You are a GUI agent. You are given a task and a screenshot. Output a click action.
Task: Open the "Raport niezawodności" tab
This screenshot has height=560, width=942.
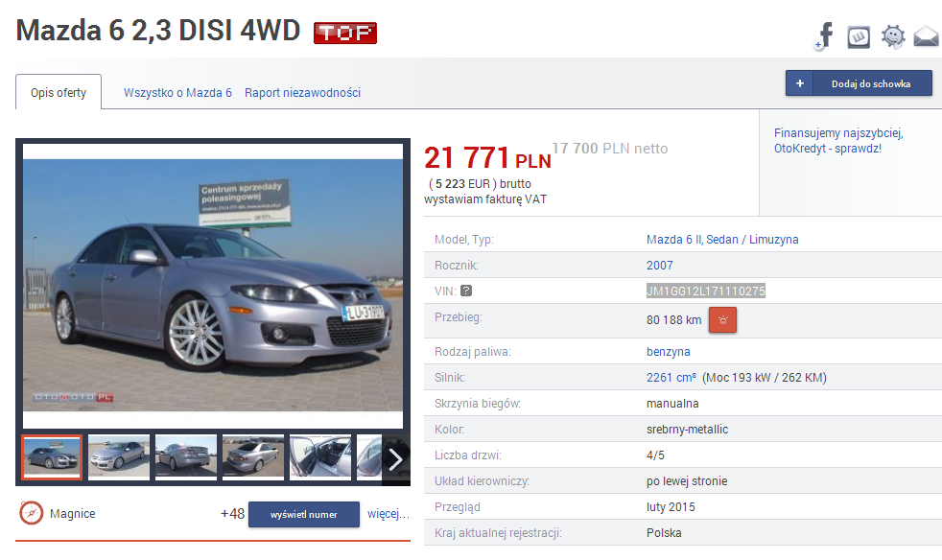[x=302, y=93]
